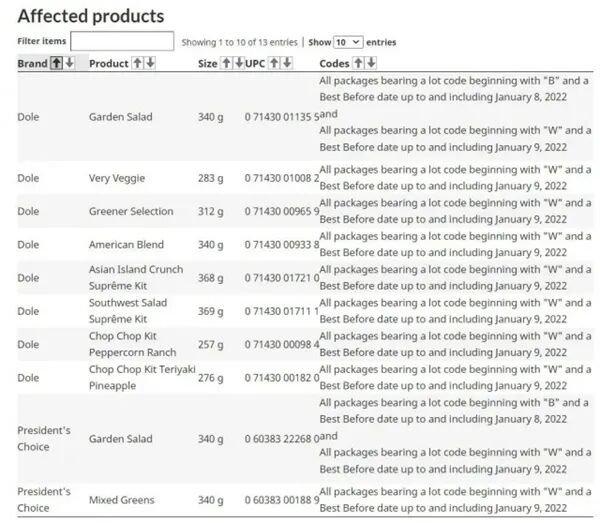Click President's Choice Mixed Greens row
Image resolution: width=600 pixels, height=523 pixels.
tap(124, 500)
